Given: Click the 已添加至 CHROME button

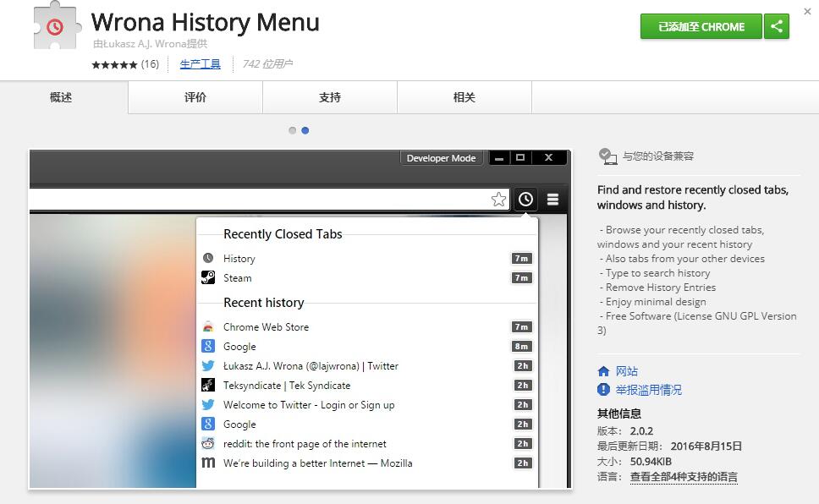Looking at the screenshot, I should coord(701,26).
